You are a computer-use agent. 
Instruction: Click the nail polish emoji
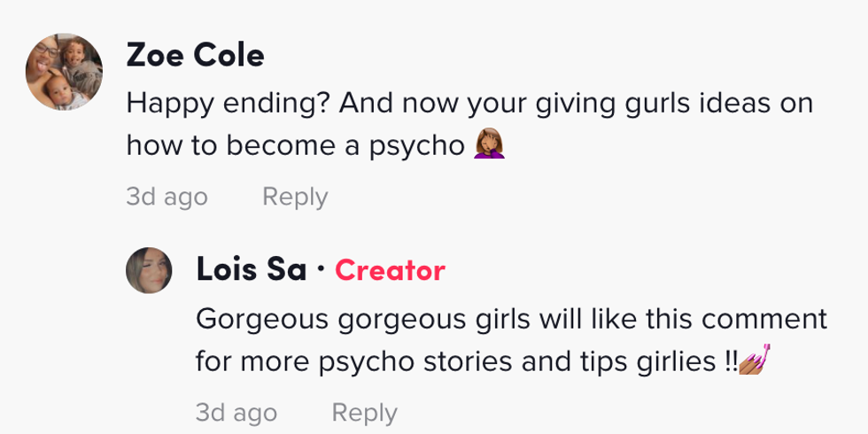click(x=752, y=361)
